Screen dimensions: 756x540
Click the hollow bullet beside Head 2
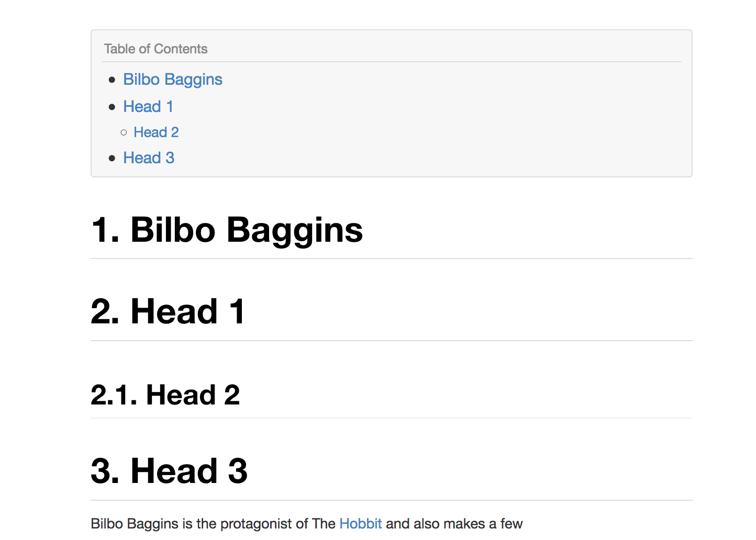(124, 133)
